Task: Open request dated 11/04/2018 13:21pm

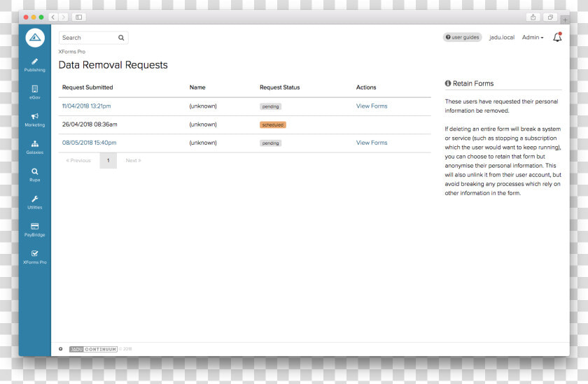Action: pyautogui.click(x=87, y=106)
